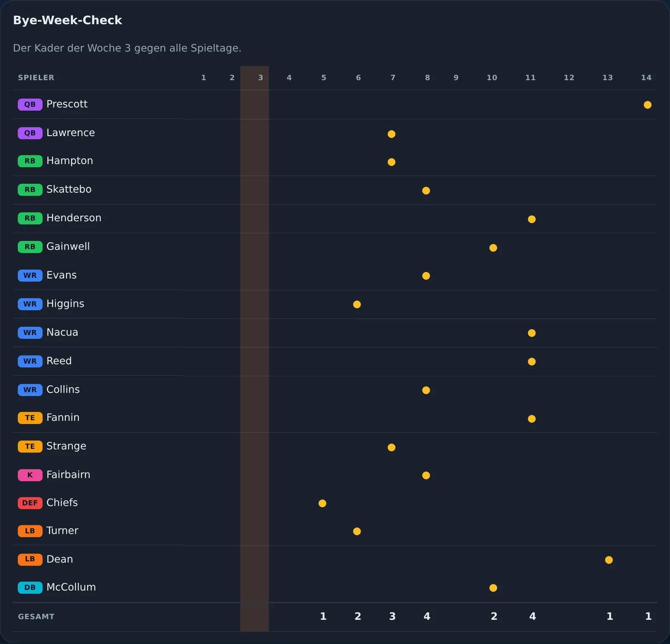Click the SPIELER column header
Viewport: 670px width, 644px height.
[x=36, y=78]
